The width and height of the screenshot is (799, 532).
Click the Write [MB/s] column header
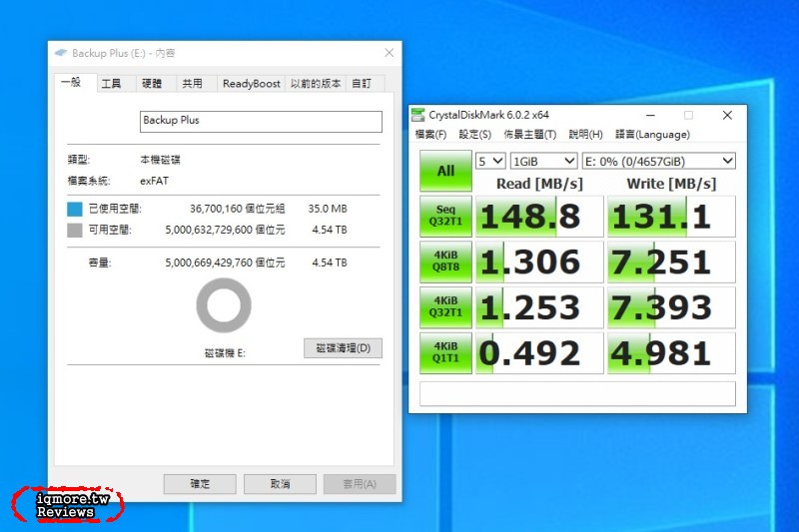point(671,184)
